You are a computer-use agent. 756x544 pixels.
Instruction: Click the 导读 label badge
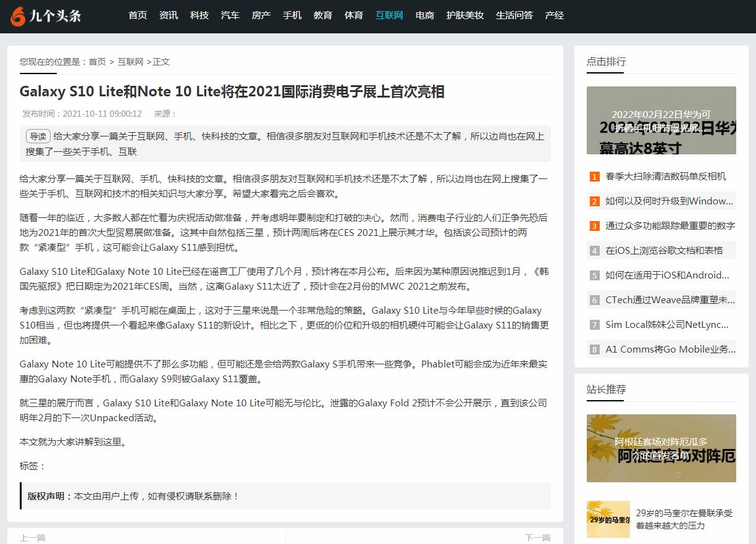(x=38, y=136)
